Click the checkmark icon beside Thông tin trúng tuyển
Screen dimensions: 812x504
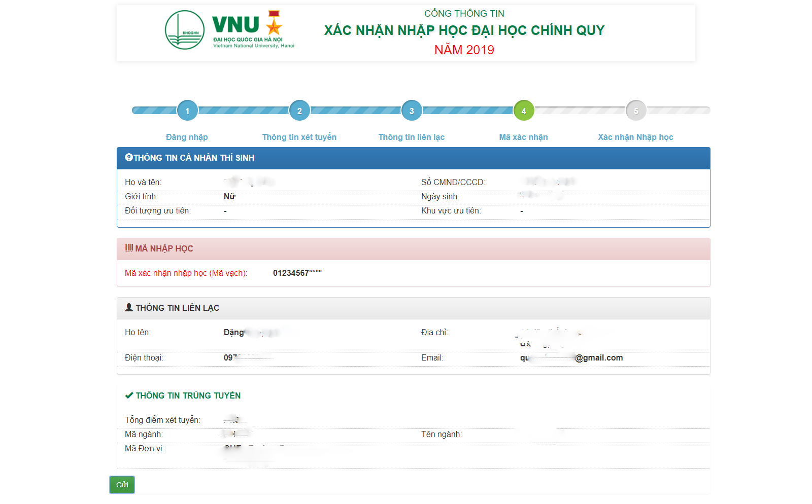point(129,395)
